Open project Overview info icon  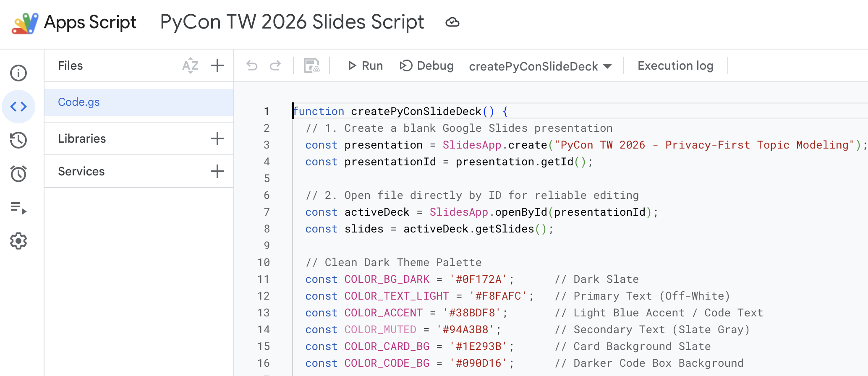18,73
